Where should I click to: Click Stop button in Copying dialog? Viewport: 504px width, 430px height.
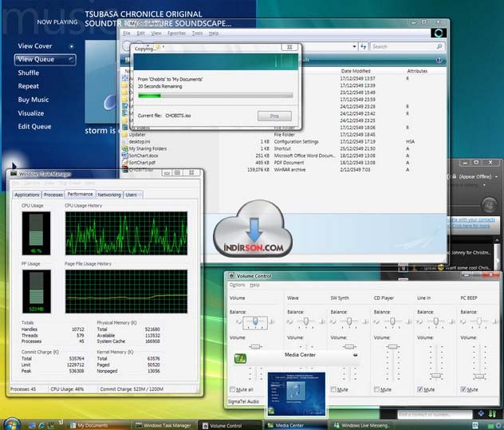click(x=274, y=116)
